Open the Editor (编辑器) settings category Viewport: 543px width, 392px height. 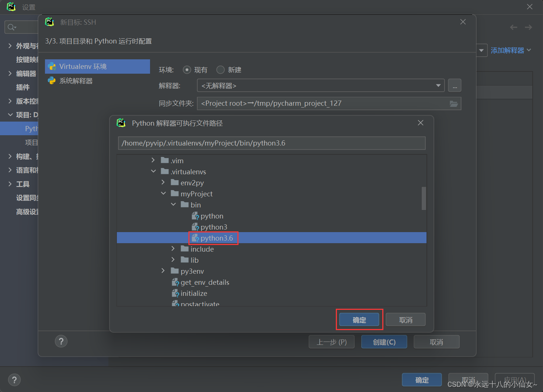tap(26, 74)
